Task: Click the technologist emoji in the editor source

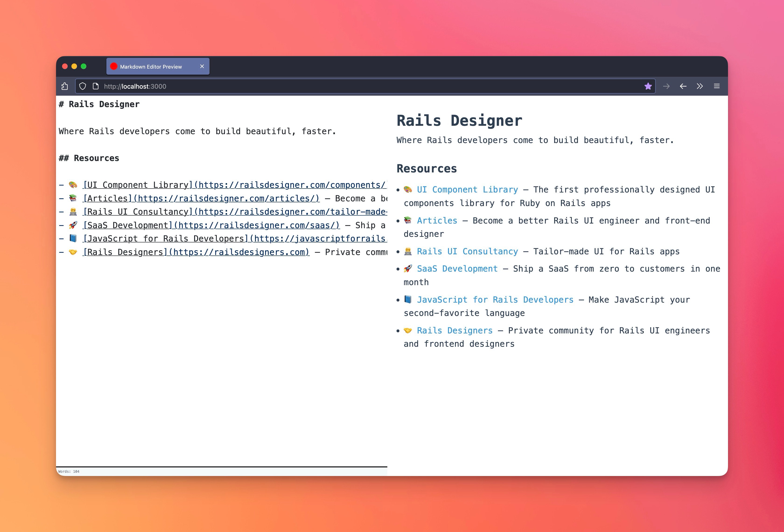Action: [x=73, y=212]
